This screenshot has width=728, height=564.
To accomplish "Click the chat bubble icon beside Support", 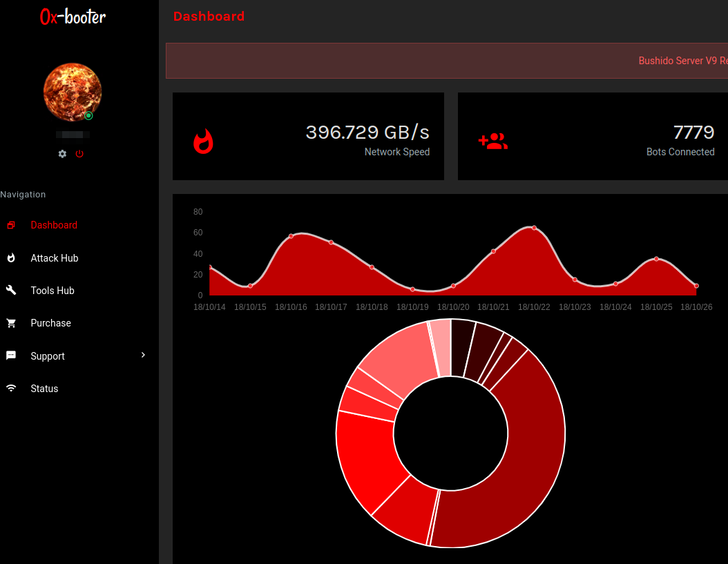I will pyautogui.click(x=11, y=356).
